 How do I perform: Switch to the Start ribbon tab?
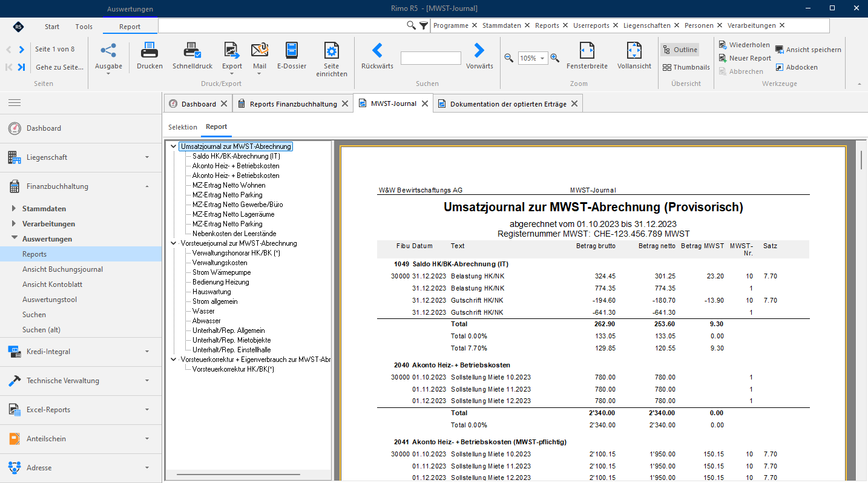point(52,27)
